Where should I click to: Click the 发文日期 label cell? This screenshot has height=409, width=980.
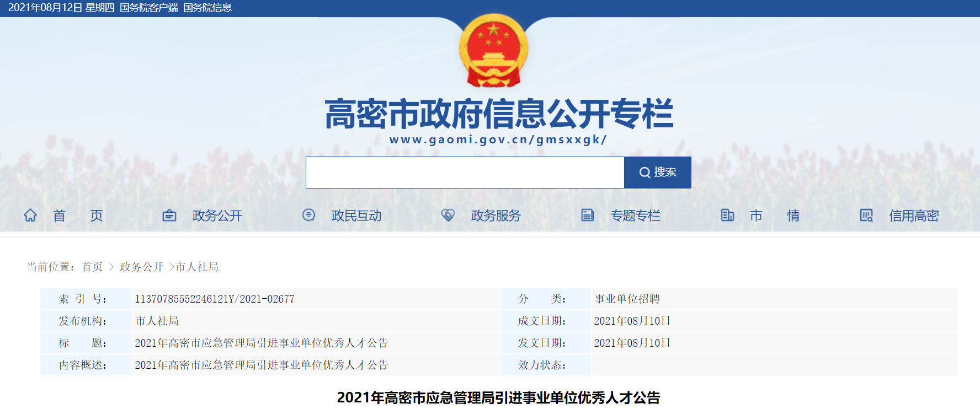(x=545, y=343)
